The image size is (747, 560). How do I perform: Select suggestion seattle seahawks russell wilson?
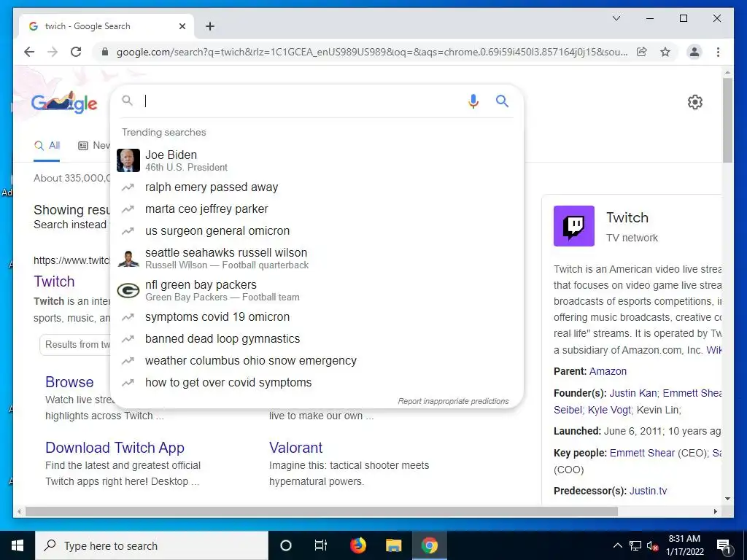click(317, 258)
